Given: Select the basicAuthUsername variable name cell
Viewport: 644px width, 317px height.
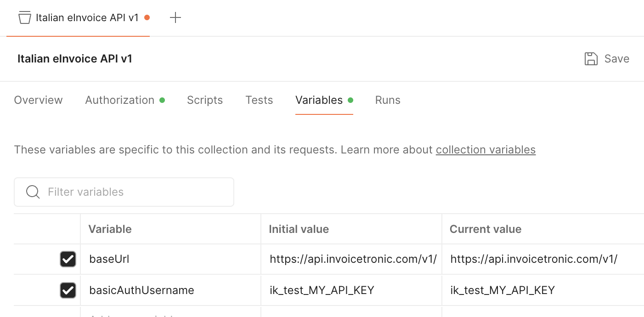Looking at the screenshot, I should click(x=170, y=290).
